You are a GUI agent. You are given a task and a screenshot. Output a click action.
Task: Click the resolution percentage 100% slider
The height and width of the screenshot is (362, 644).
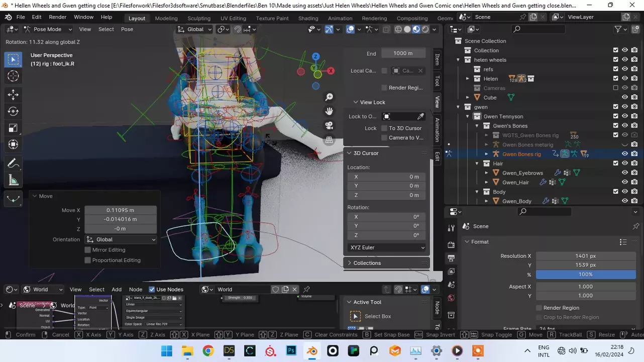pos(585,275)
